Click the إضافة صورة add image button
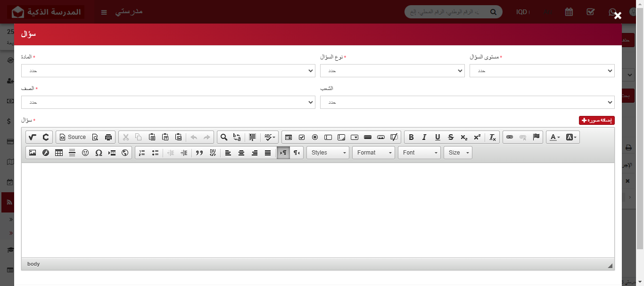Screen dimensions: 644x286 [x=596, y=121]
